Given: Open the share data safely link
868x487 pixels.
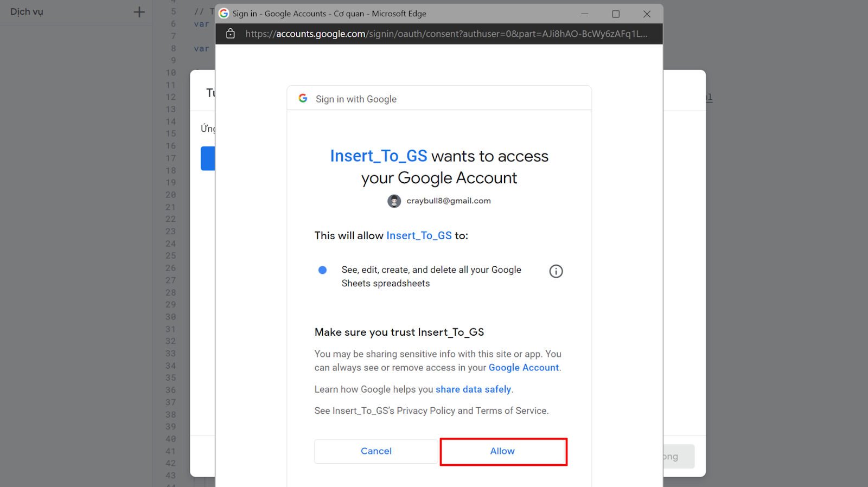Looking at the screenshot, I should (473, 389).
